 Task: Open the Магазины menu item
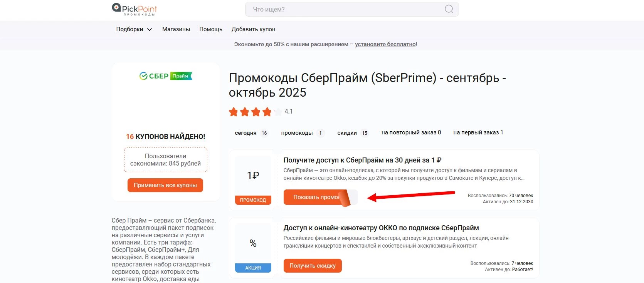point(176,29)
